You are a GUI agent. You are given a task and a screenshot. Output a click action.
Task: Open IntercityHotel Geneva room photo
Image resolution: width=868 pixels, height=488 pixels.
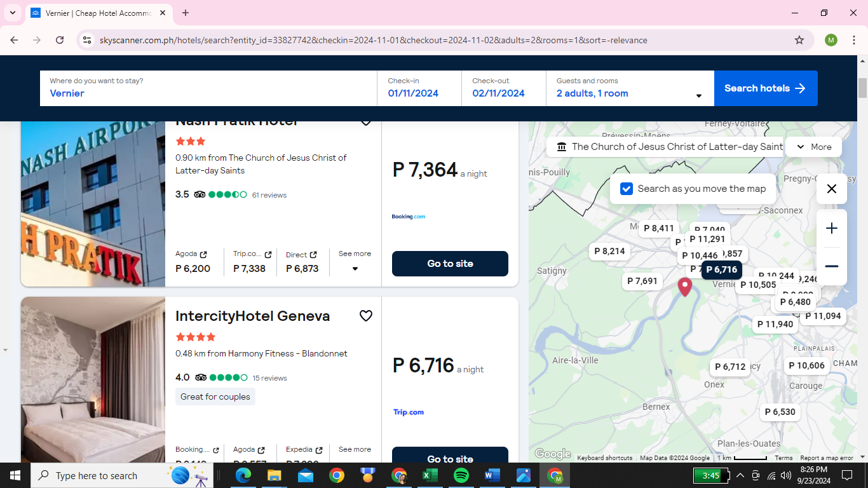click(93, 379)
